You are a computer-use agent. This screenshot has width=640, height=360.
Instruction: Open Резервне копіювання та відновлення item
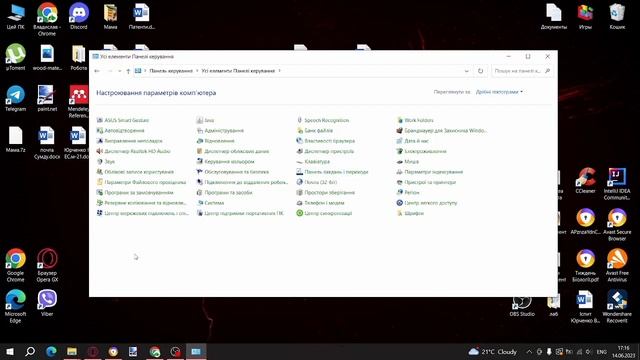(x=142, y=203)
